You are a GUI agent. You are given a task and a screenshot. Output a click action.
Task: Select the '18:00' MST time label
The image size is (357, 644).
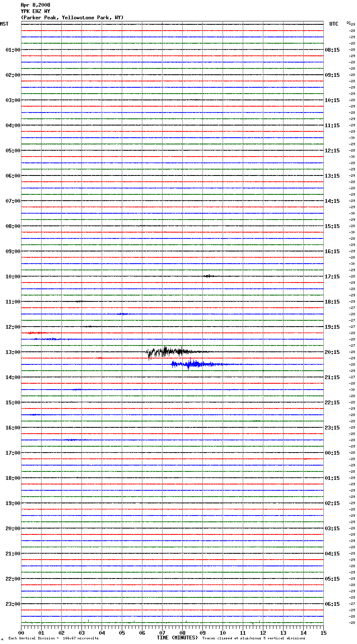(x=13, y=478)
